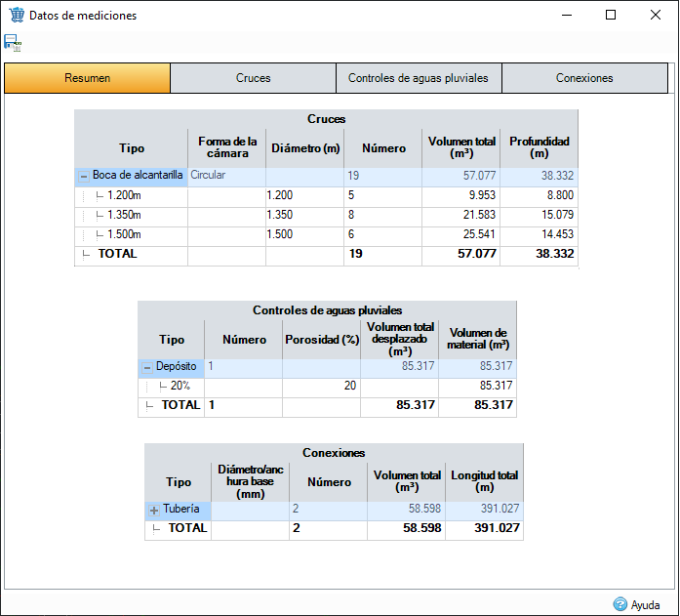Click the shopping cart window icon
Image resolution: width=680 pixels, height=616 pixels.
click(x=17, y=15)
